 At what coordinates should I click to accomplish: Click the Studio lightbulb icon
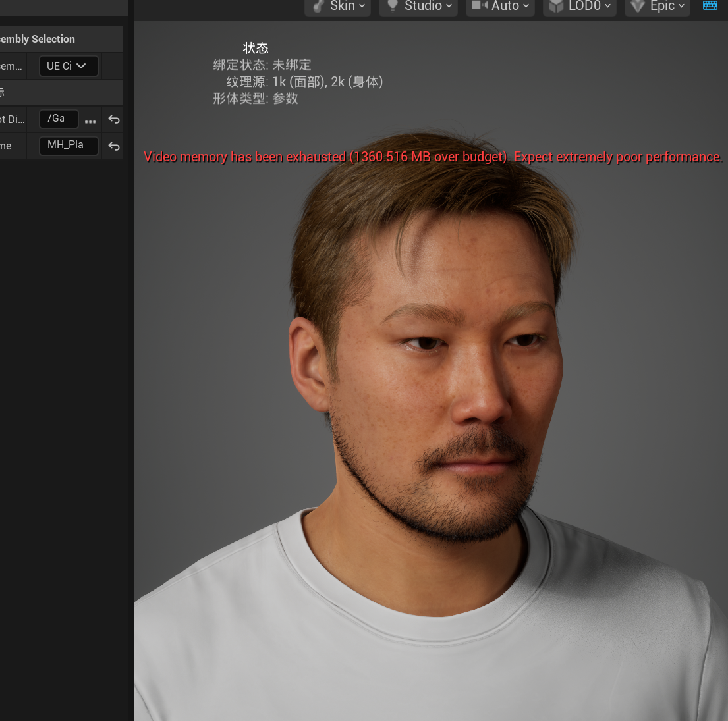click(x=393, y=6)
